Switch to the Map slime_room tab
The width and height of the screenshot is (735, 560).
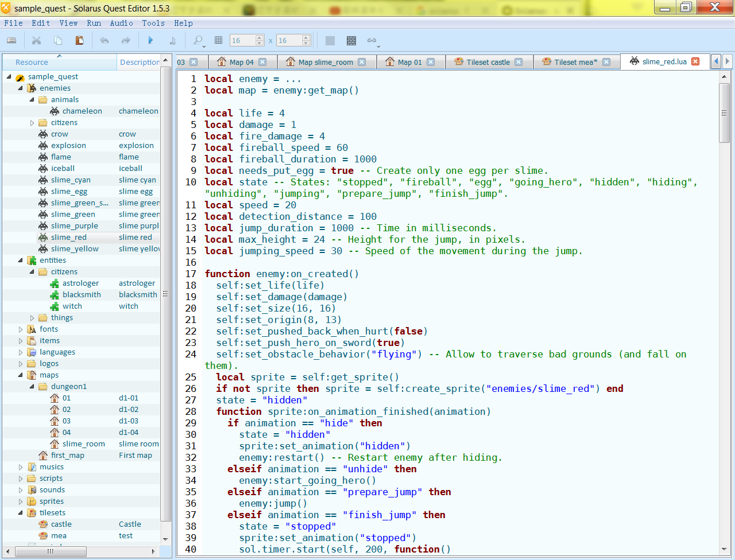tap(325, 62)
